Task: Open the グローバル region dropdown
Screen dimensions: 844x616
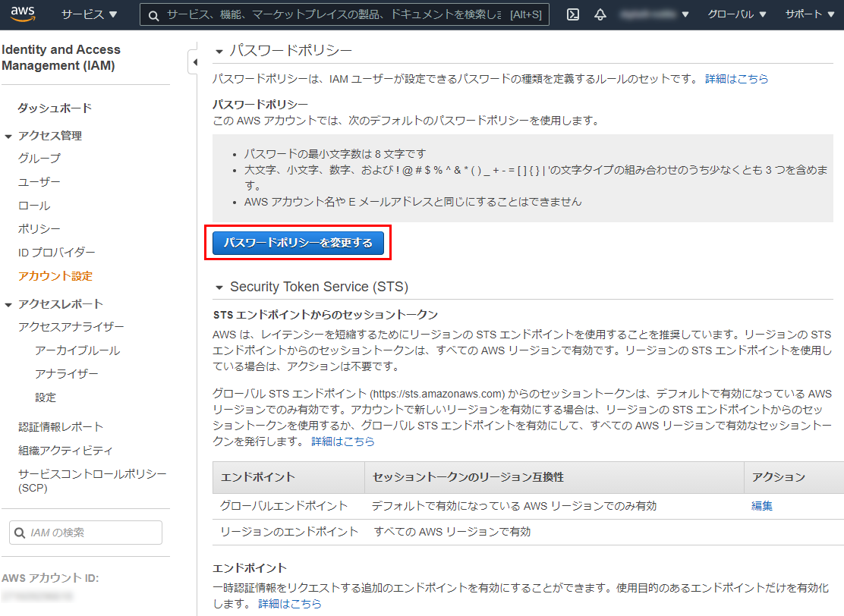Action: (x=736, y=14)
